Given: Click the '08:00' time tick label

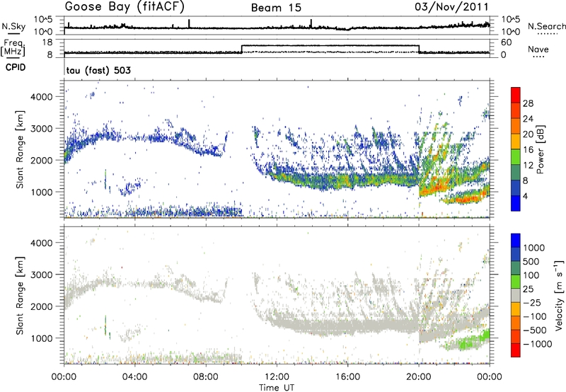Looking at the screenshot, I should point(206,377).
